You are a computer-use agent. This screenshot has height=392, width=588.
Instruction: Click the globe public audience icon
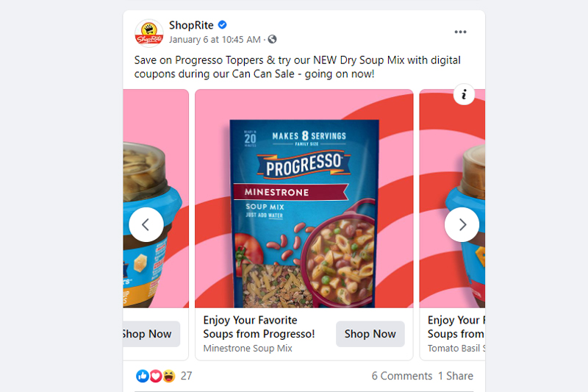click(272, 39)
